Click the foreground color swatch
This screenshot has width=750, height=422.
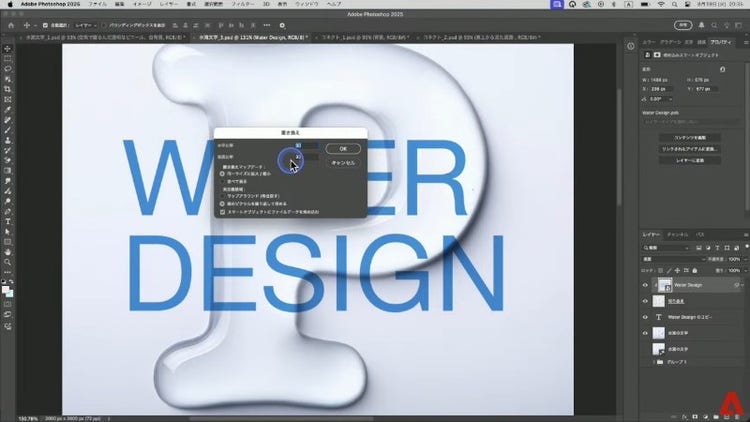coord(6,290)
